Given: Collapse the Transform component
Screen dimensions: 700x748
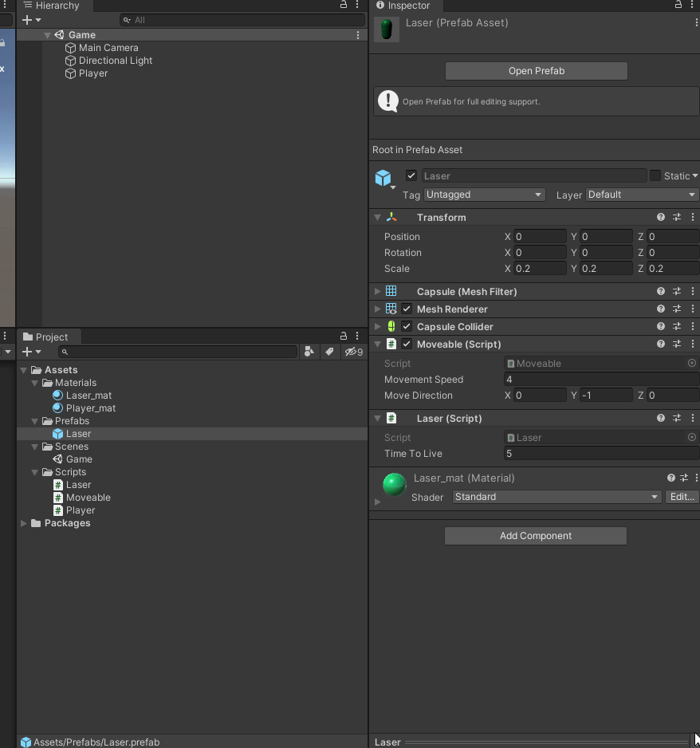Looking at the screenshot, I should pyautogui.click(x=377, y=217).
